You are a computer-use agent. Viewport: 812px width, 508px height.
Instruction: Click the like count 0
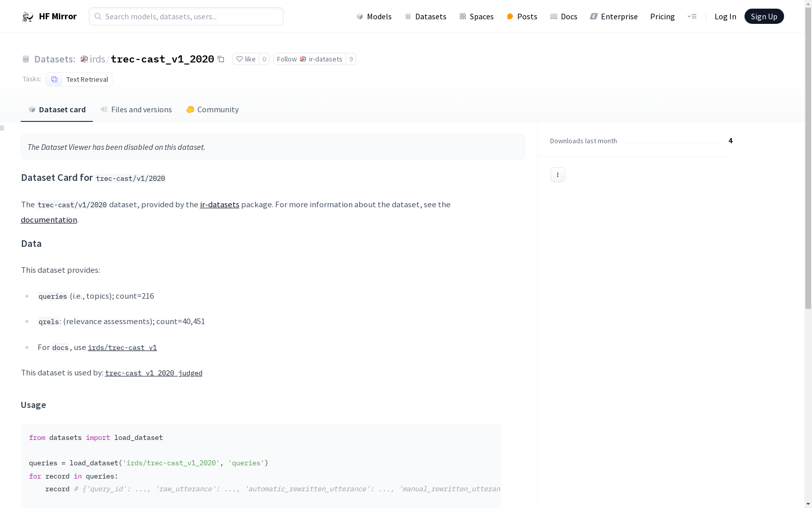(264, 59)
